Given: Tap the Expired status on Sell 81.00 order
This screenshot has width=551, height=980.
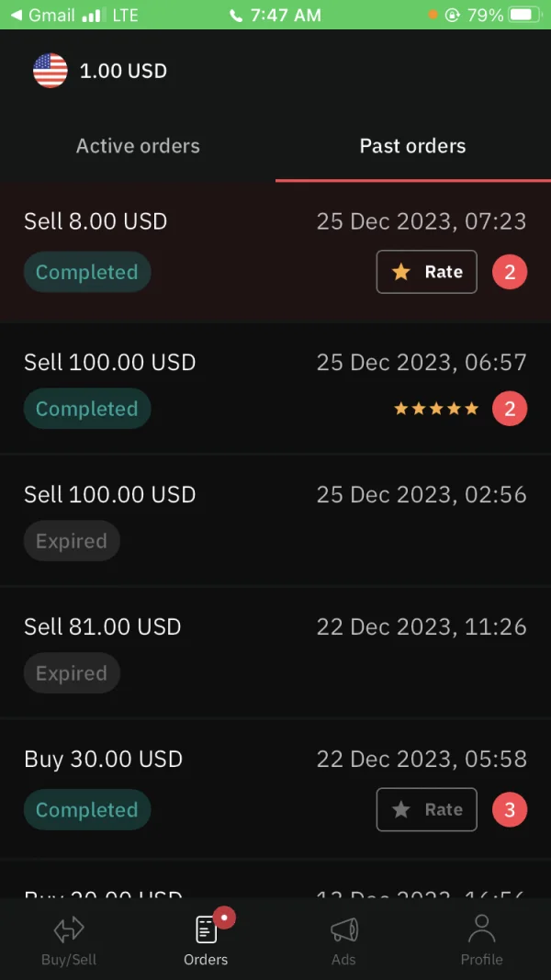Looking at the screenshot, I should pos(72,673).
